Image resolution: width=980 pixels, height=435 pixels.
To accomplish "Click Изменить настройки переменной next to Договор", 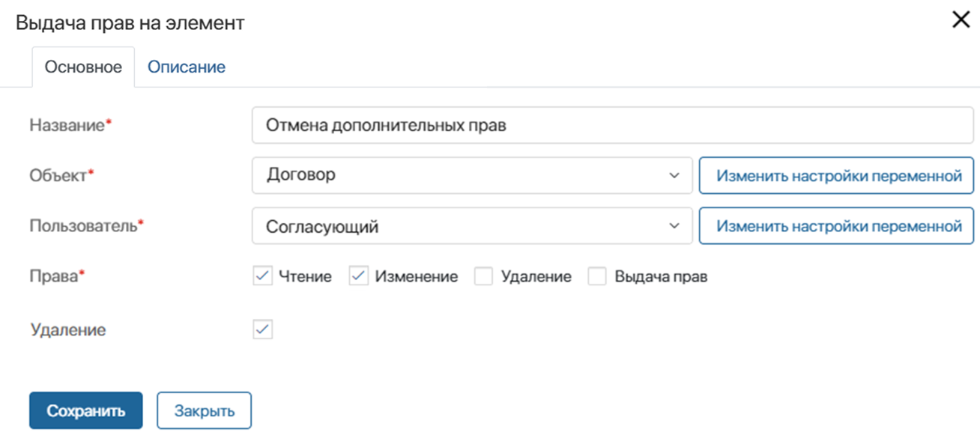I will click(x=836, y=175).
